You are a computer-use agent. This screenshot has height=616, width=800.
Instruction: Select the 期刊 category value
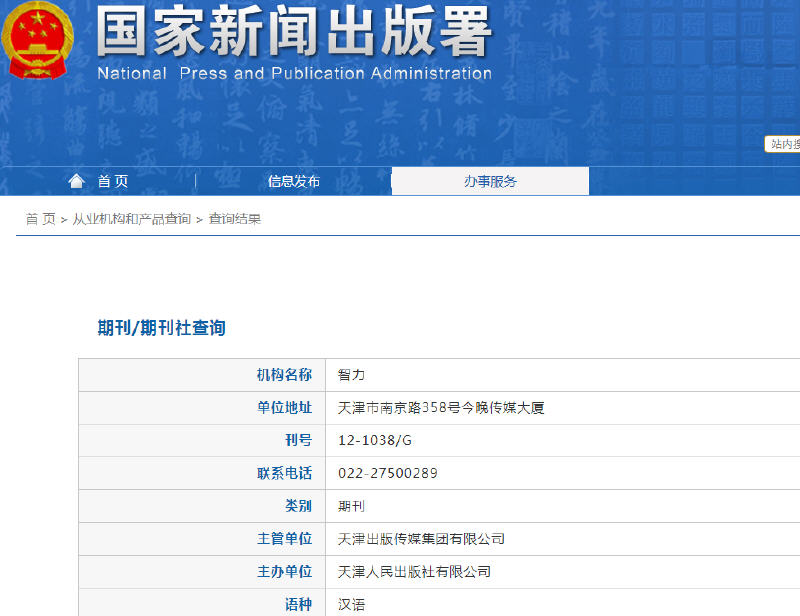352,506
